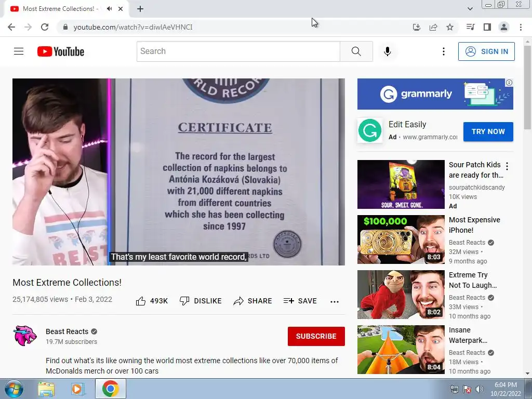Install app icon in address bar

pyautogui.click(x=417, y=27)
